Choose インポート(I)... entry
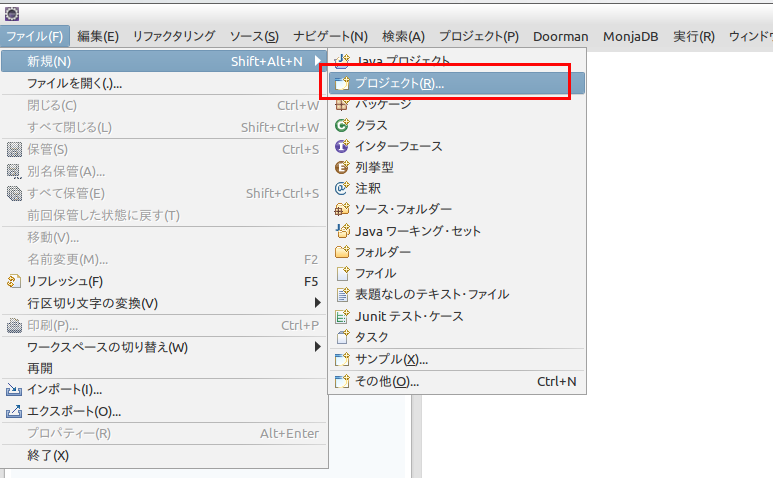This screenshot has width=773, height=478. [x=164, y=390]
